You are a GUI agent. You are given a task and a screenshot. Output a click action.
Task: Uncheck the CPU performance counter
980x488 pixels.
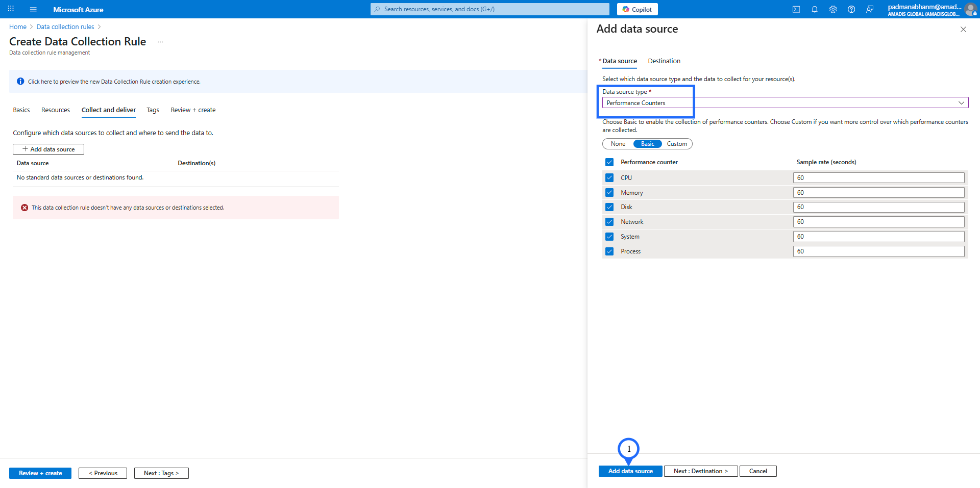pos(609,178)
